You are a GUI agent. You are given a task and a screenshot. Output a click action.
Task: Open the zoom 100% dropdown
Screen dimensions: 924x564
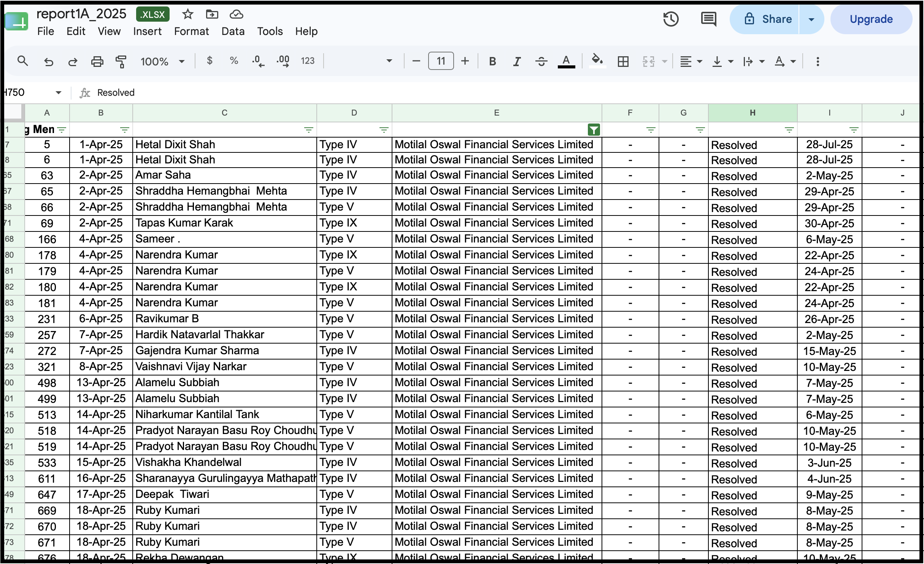(x=162, y=61)
